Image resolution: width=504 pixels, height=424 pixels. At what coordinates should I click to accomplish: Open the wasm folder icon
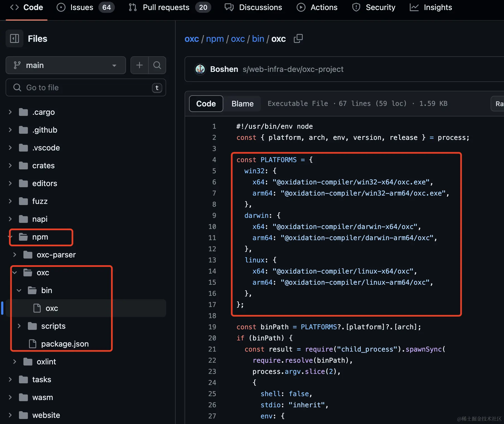(x=23, y=397)
